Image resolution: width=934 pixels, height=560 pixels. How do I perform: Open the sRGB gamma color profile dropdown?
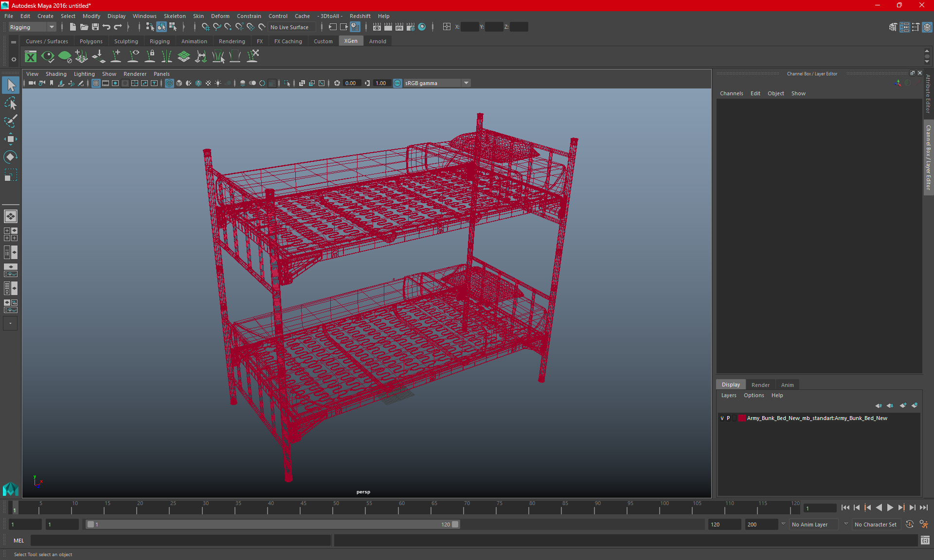pos(467,82)
